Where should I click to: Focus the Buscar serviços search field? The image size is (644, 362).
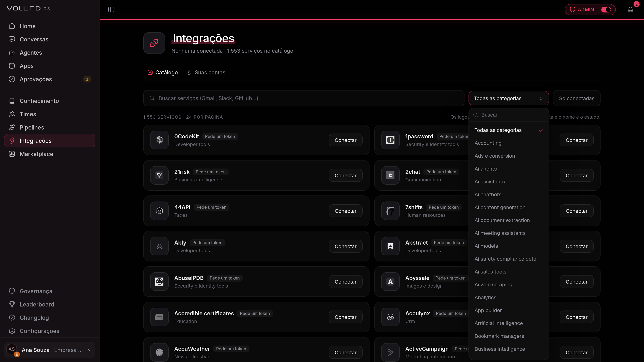303,98
